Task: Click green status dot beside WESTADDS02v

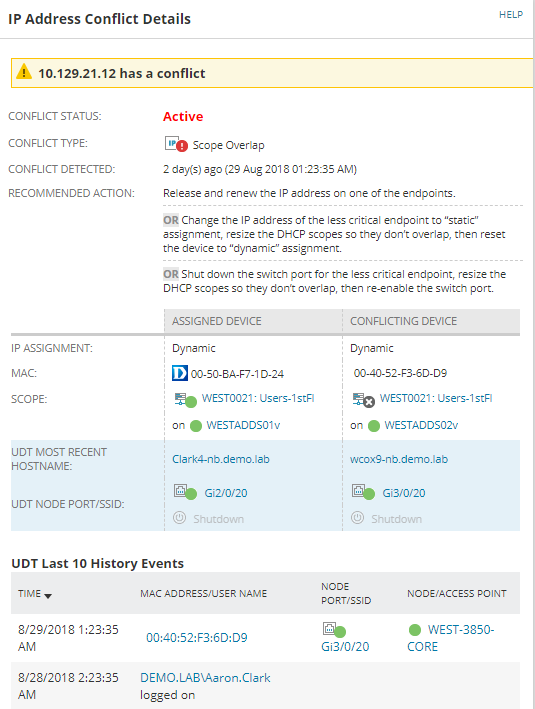Action: point(374,426)
